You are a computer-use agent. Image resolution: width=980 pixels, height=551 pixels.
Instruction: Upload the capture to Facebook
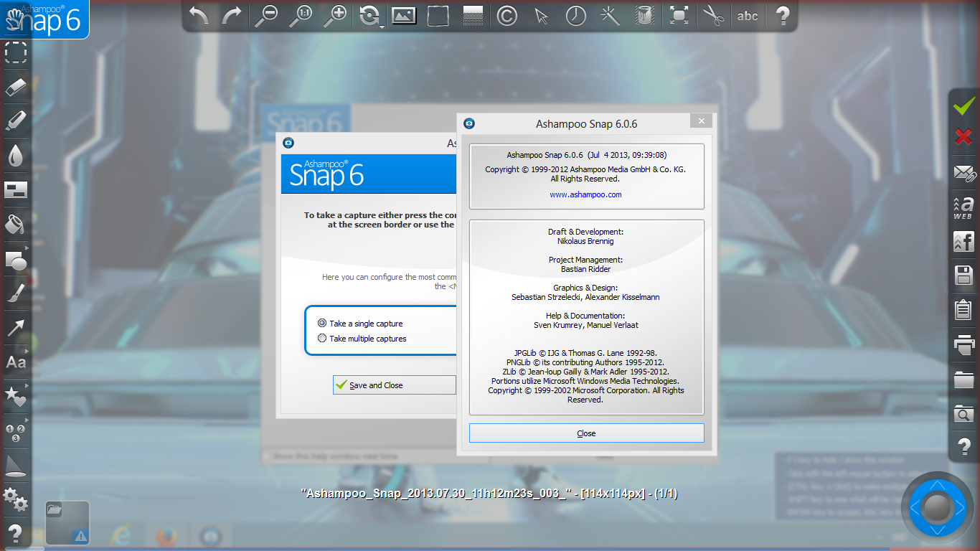pyautogui.click(x=963, y=242)
